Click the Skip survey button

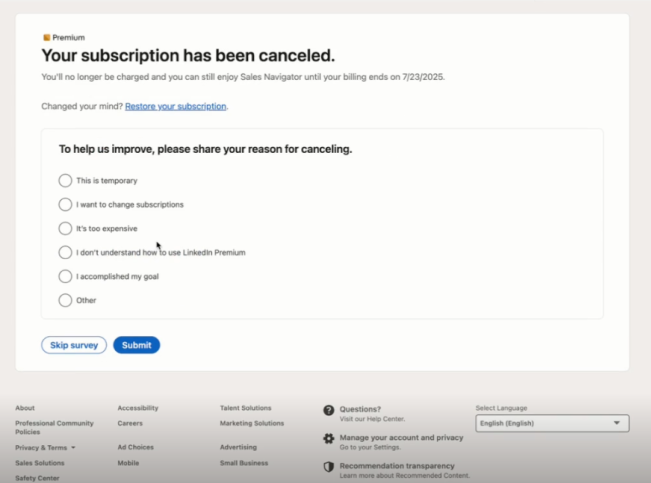pos(74,345)
